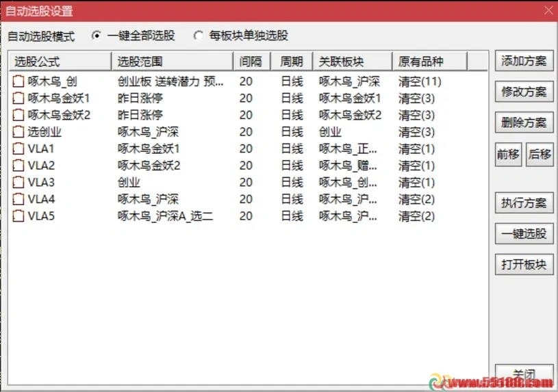Click the icon beside VLA4 row
558x392 pixels.
click(x=18, y=199)
